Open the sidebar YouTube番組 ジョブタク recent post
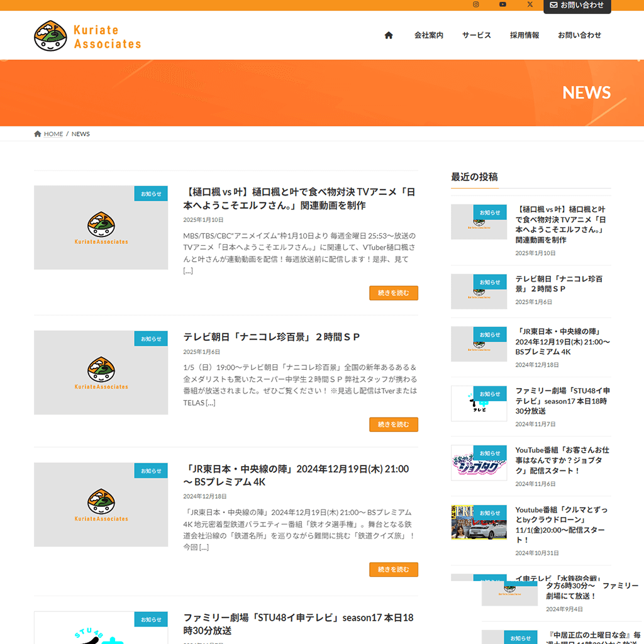The height and width of the screenshot is (644, 644). 562,460
